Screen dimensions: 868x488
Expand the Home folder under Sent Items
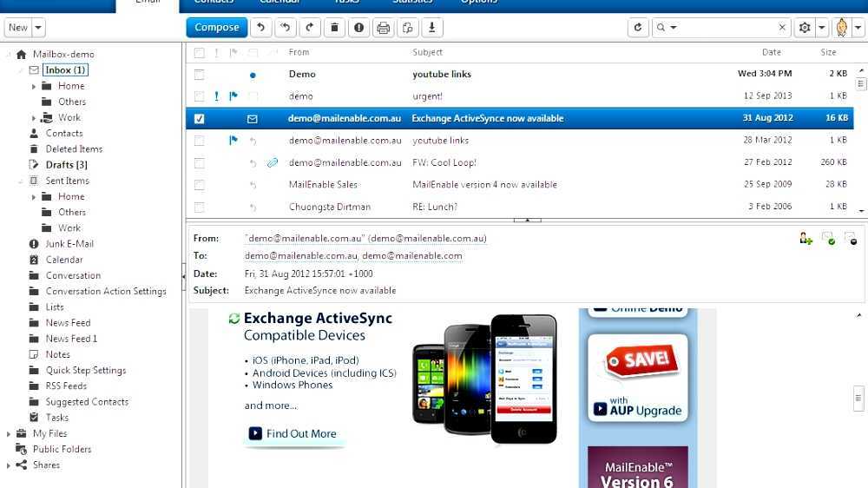coord(34,197)
